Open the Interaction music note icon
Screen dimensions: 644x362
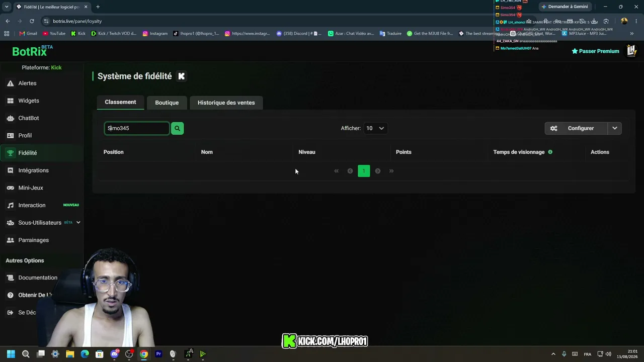(10, 205)
